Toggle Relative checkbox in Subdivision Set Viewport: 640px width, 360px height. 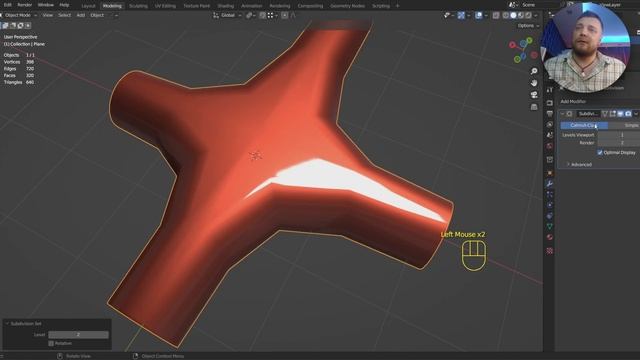click(51, 344)
